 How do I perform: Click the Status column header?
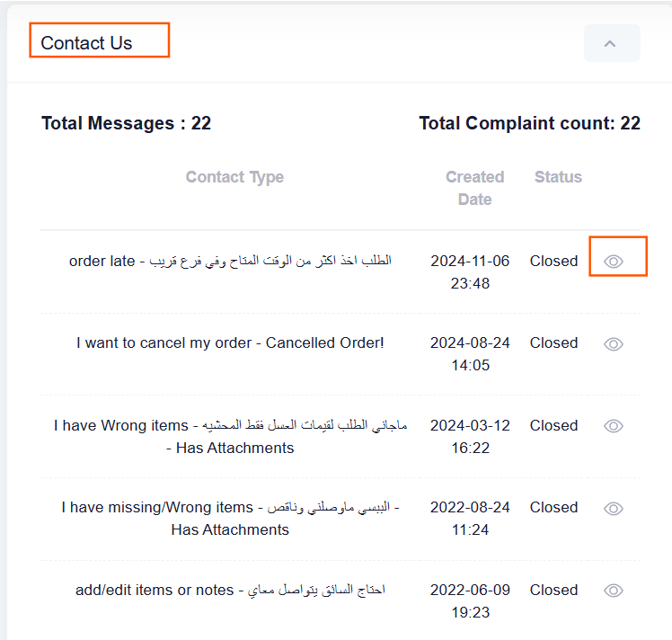pos(558,177)
